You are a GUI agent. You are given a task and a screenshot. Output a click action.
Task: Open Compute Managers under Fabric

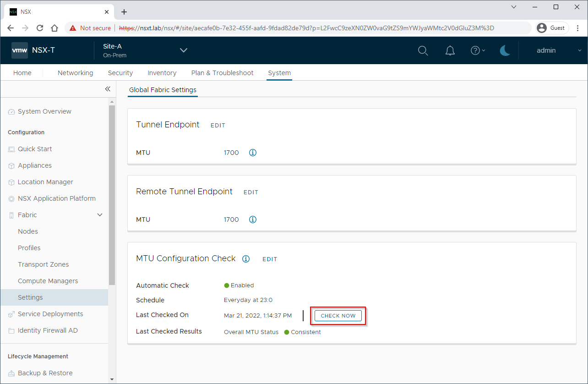48,281
